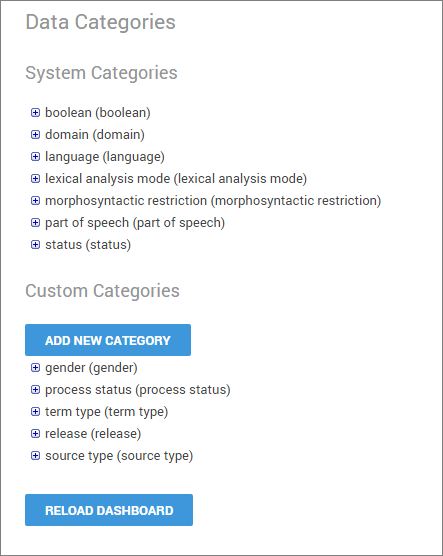
Task: Select the lexical analysis mode label
Action: (176, 179)
